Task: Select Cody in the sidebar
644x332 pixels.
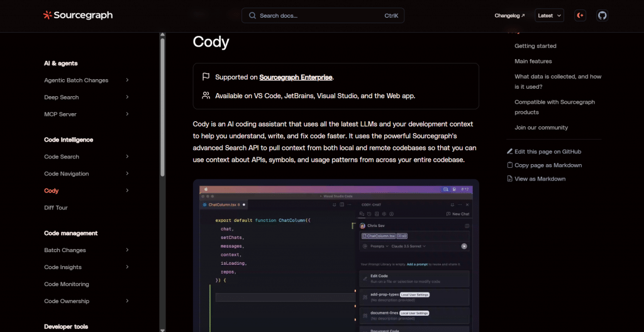Action: tap(52, 191)
